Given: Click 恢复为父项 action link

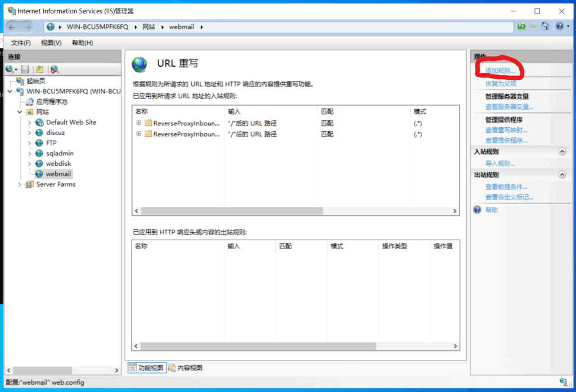Looking at the screenshot, I should pos(501,83).
